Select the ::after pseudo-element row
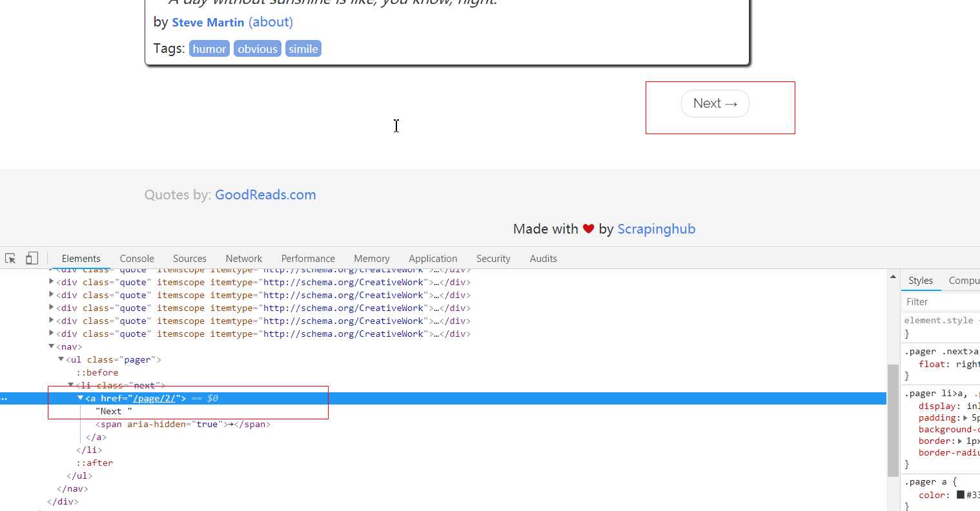Screen dimensions: 980x511 [95, 463]
